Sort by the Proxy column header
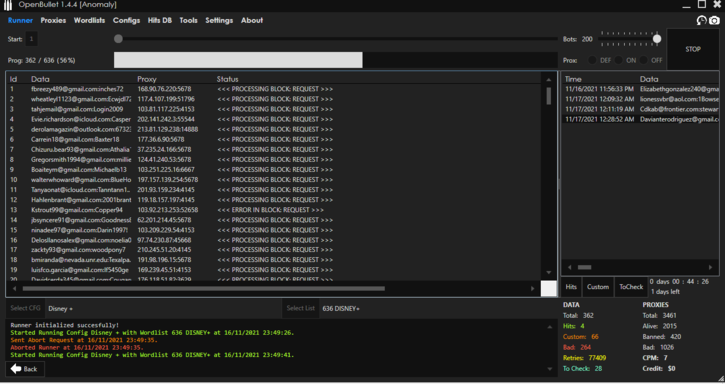Image resolution: width=725 pixels, height=384 pixels. click(x=147, y=79)
